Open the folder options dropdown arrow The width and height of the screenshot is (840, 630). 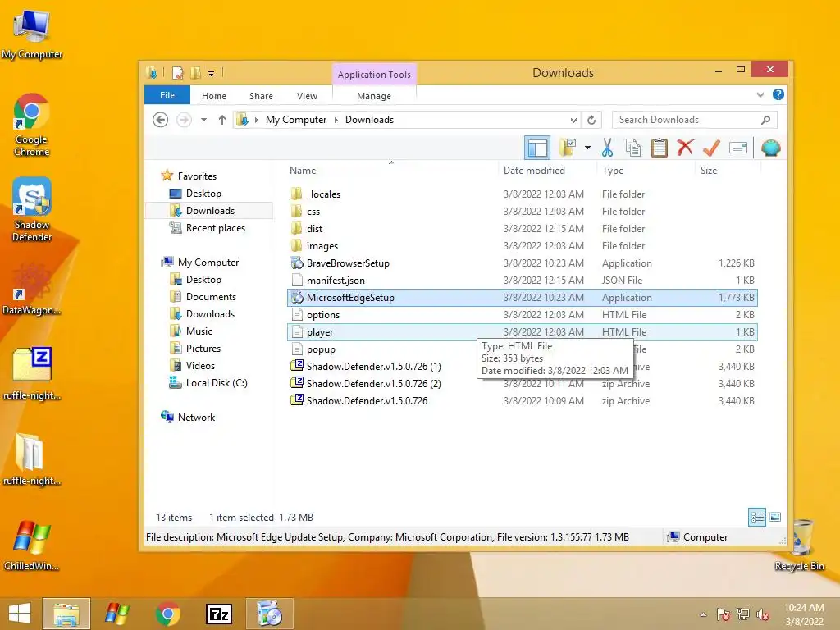tap(587, 148)
